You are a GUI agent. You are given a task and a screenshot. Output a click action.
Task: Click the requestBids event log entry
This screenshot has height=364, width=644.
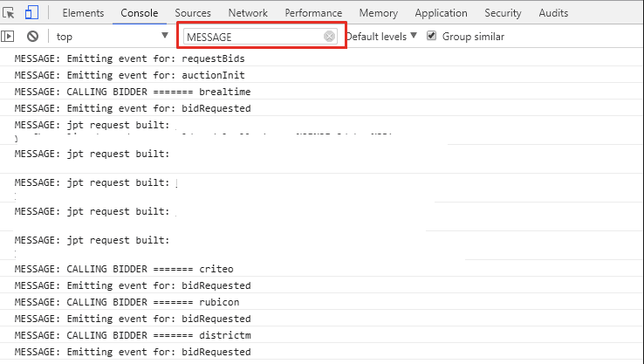click(129, 58)
